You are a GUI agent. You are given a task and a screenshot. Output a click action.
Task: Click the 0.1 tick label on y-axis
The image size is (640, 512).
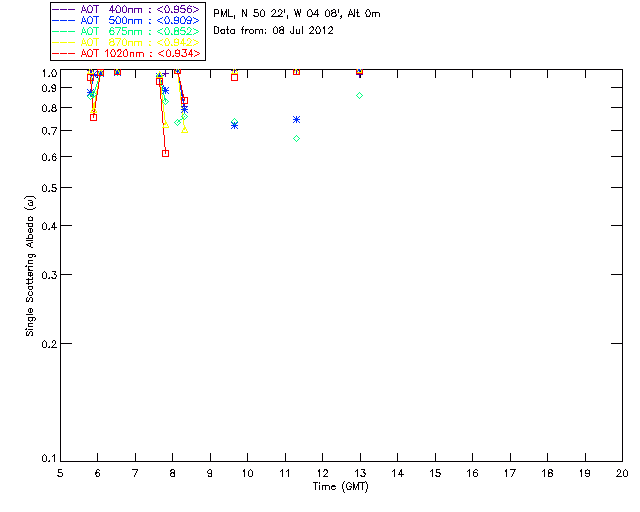pos(45,459)
